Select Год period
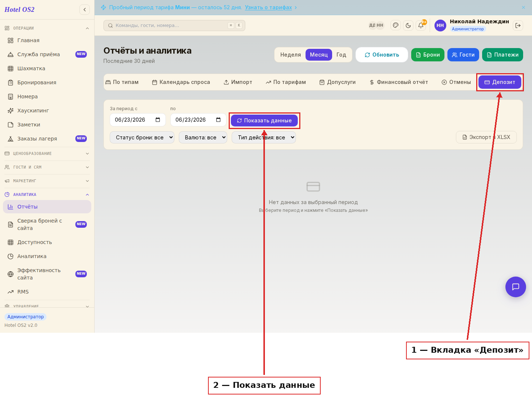The height and width of the screenshot is (403, 532). (x=341, y=55)
